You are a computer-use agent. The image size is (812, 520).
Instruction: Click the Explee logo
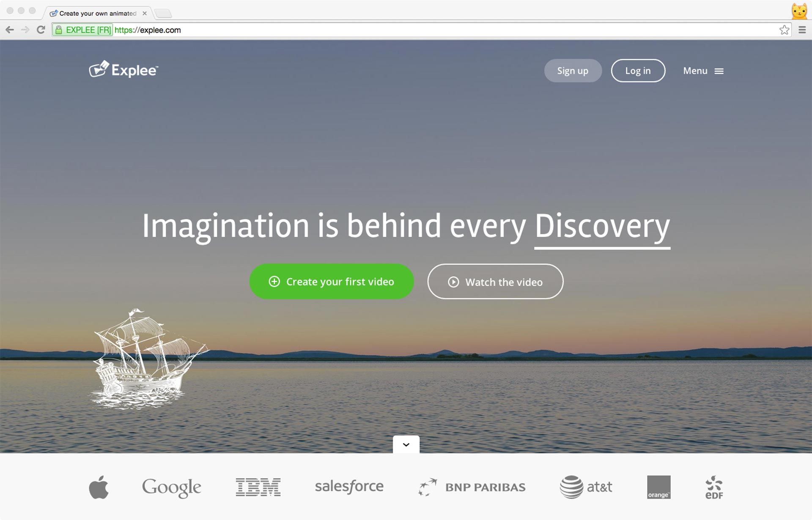pos(123,70)
